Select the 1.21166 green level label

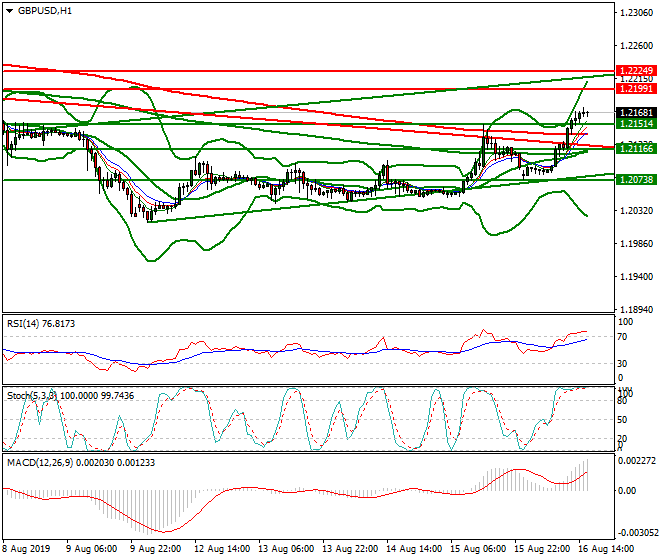point(636,148)
